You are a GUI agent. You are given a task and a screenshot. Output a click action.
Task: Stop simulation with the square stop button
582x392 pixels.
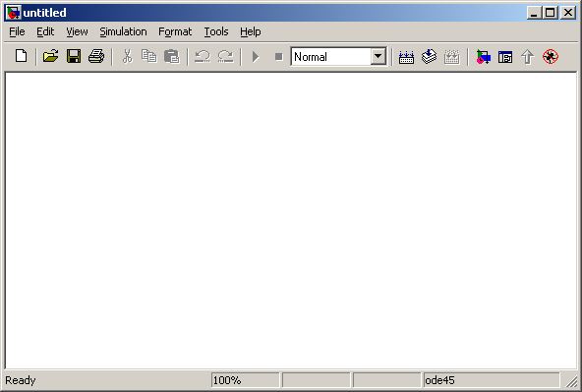tap(279, 57)
